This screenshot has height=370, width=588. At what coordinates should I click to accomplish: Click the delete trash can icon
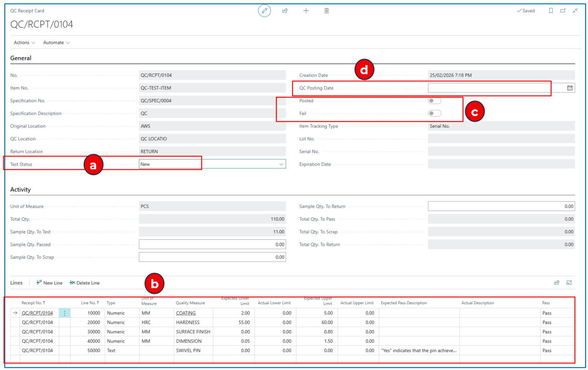click(x=327, y=10)
